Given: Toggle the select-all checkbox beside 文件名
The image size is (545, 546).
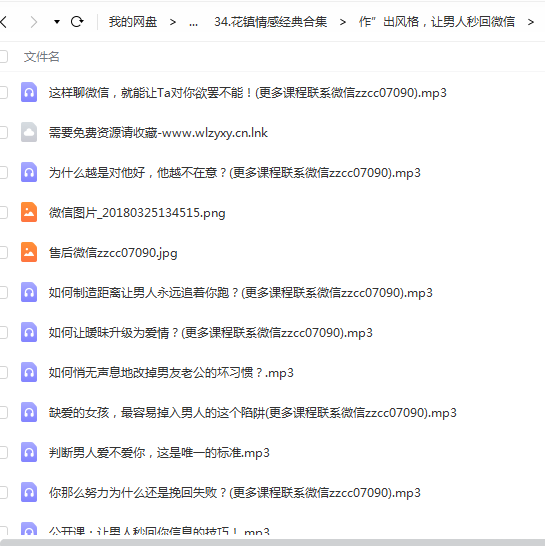Looking at the screenshot, I should pyautogui.click(x=3, y=56).
